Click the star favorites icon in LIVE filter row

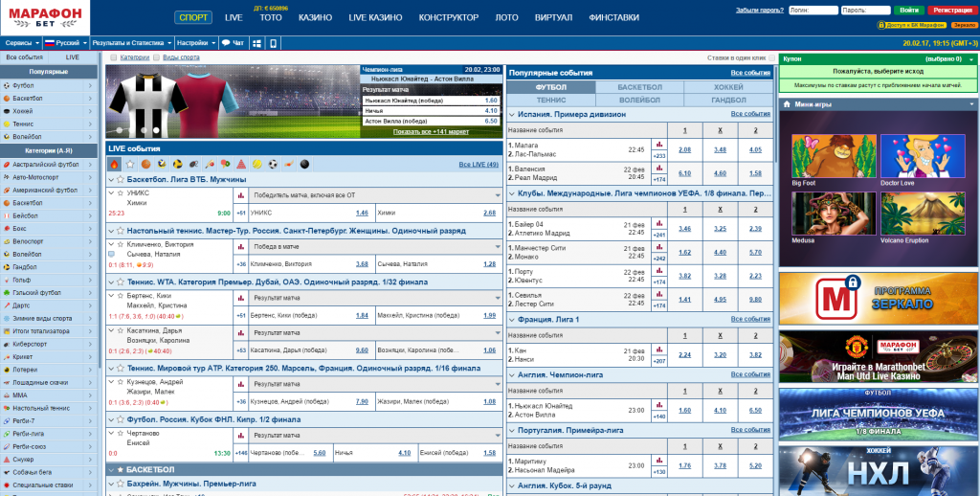click(130, 165)
